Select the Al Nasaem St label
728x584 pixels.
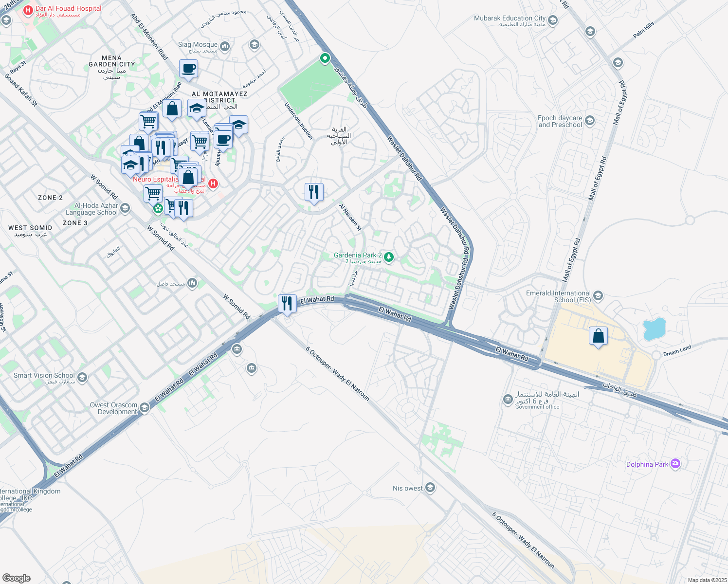click(x=350, y=217)
